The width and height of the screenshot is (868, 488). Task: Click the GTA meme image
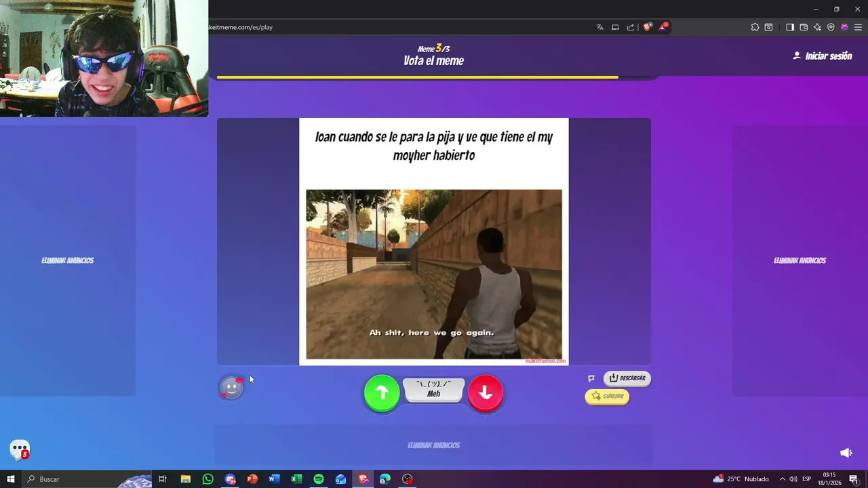click(x=434, y=274)
